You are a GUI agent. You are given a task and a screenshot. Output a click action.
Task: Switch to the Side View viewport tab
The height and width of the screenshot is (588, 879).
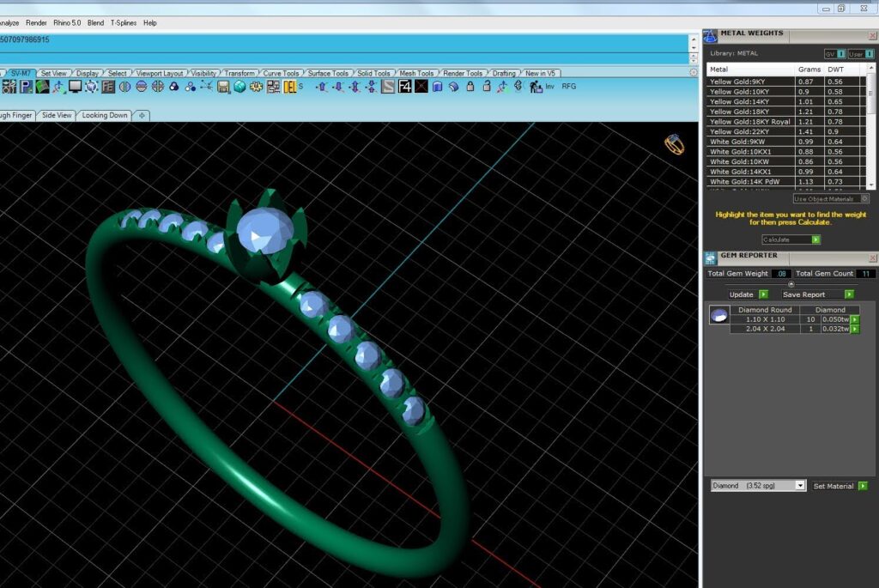[x=57, y=116]
